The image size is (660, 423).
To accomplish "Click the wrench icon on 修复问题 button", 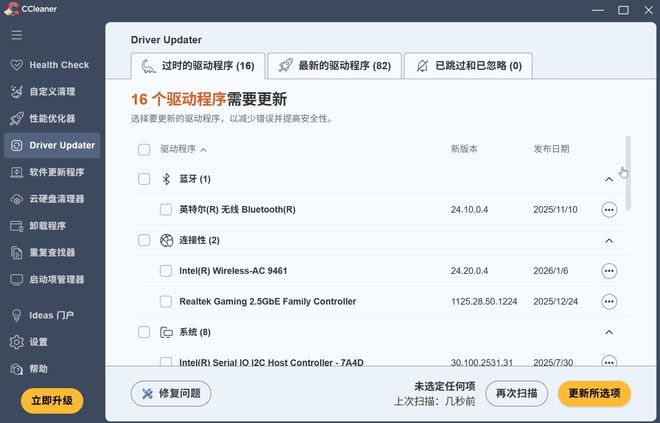I will pyautogui.click(x=147, y=394).
